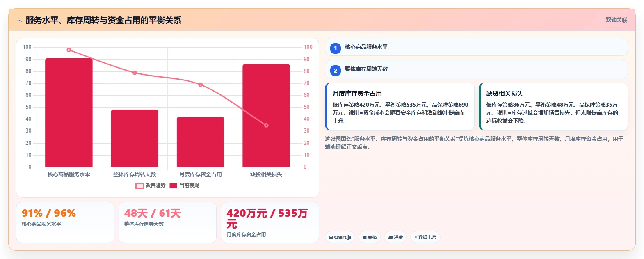Click the 进度 tag chip

click(395, 237)
